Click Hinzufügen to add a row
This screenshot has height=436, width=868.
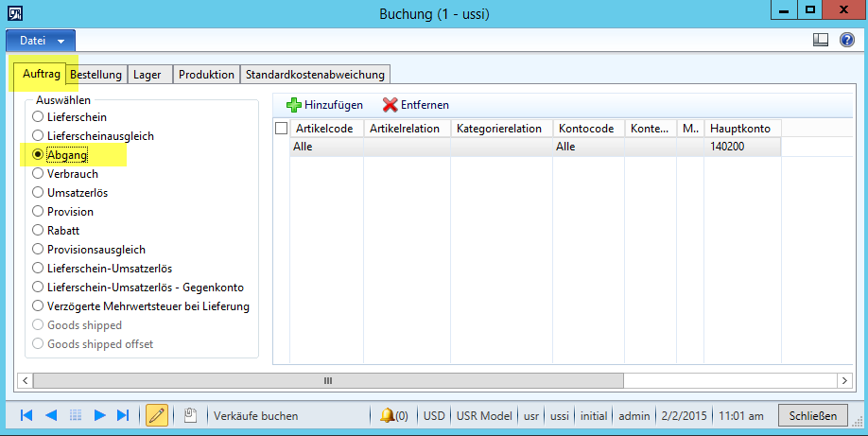pyautogui.click(x=324, y=105)
